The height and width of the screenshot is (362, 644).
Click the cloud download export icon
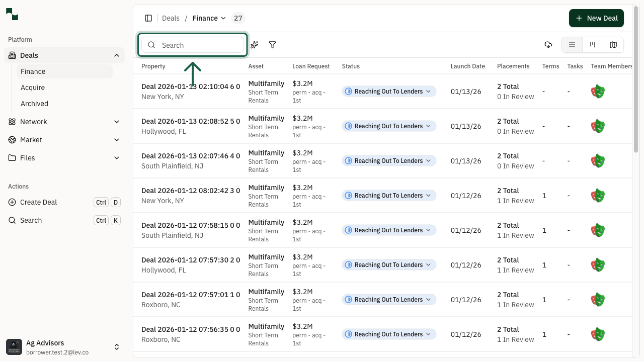(548, 45)
